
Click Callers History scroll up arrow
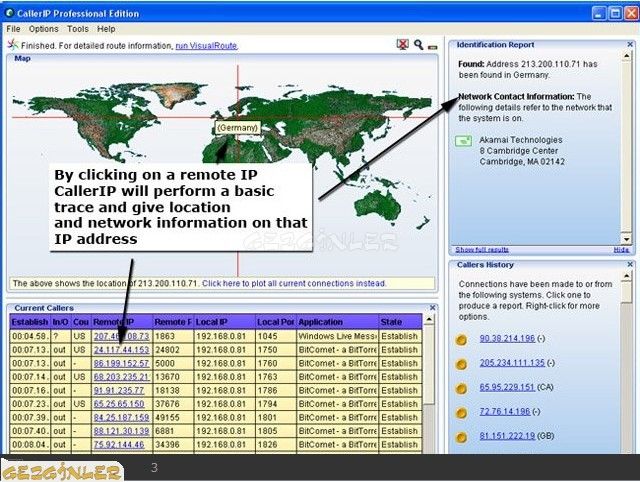pos(627,277)
